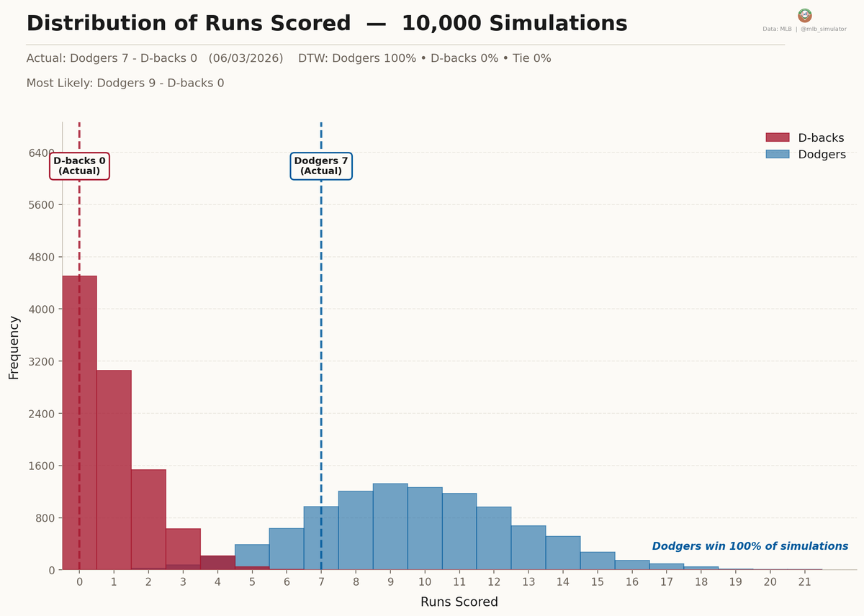Click the mlb_simulator logo icon
864x616 pixels.
pos(805,16)
